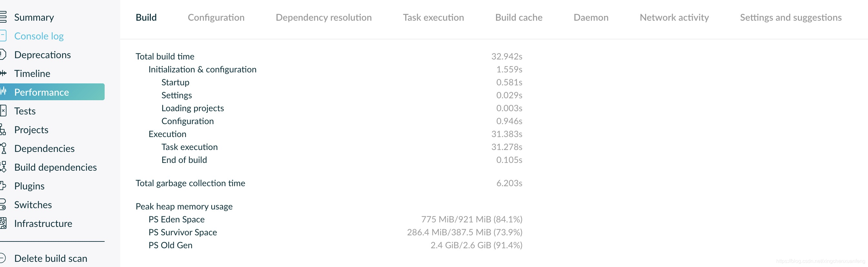
Task: Click the Switches toggle icon
Action: (3, 205)
